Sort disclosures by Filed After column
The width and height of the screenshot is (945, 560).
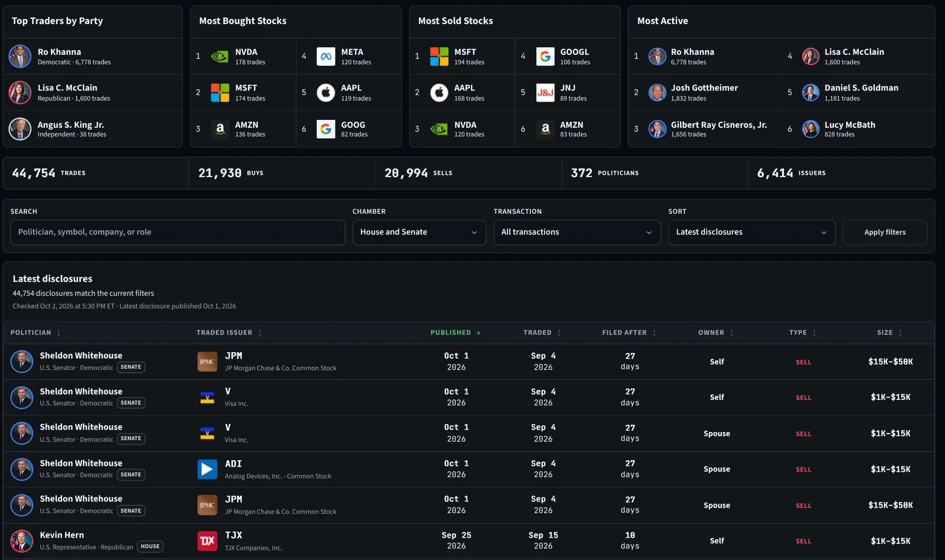pos(629,333)
